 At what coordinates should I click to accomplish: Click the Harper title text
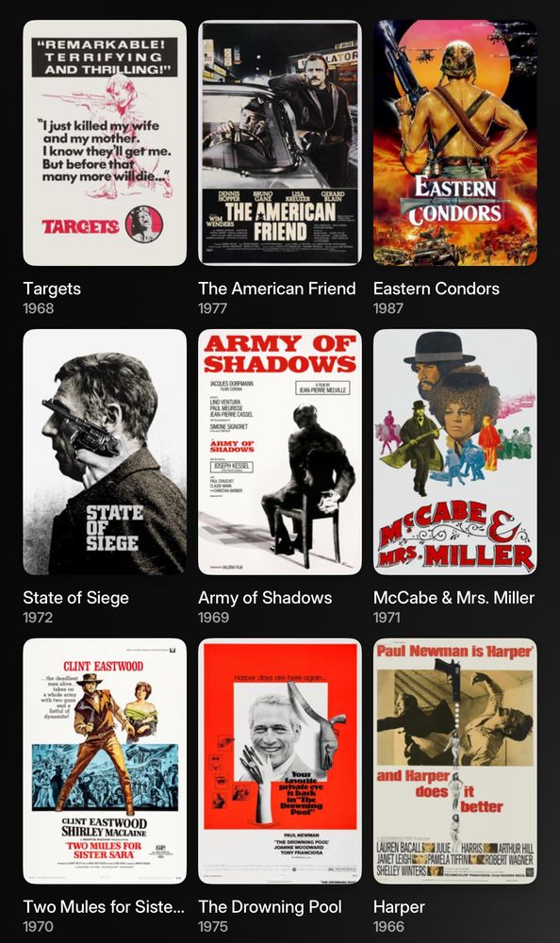[x=399, y=907]
